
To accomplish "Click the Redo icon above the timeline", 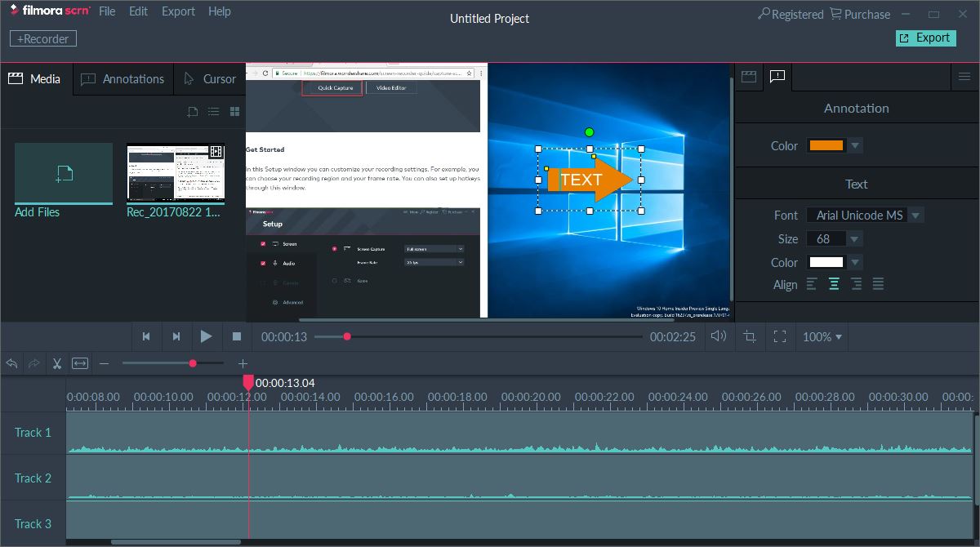I will [34, 363].
